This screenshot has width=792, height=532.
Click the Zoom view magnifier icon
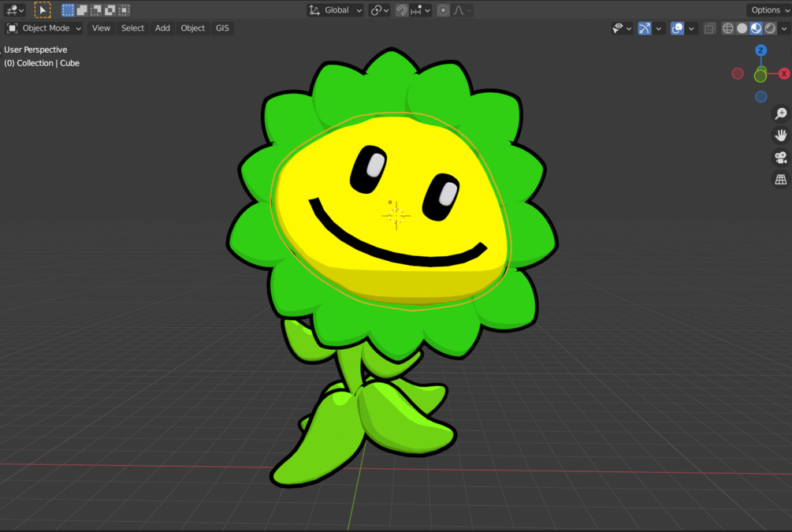tap(781, 113)
